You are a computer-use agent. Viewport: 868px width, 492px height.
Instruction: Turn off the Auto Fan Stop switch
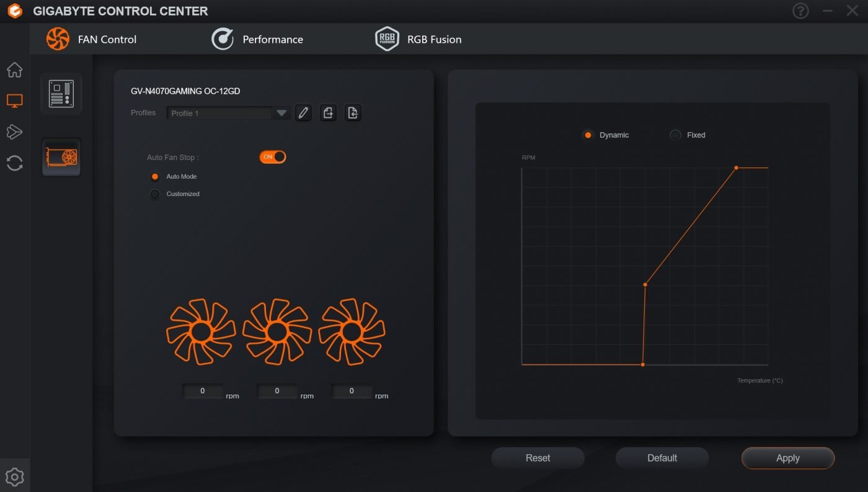click(273, 157)
